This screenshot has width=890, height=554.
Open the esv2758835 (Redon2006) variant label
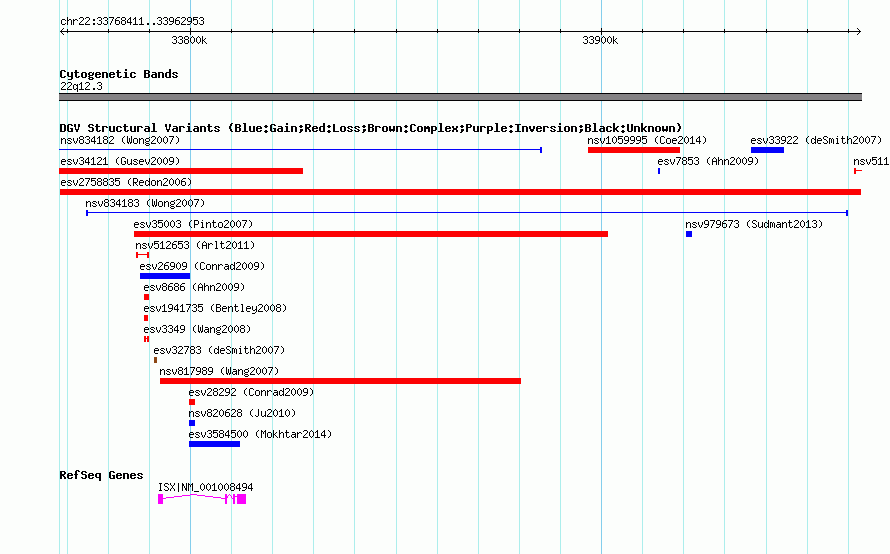[126, 182]
